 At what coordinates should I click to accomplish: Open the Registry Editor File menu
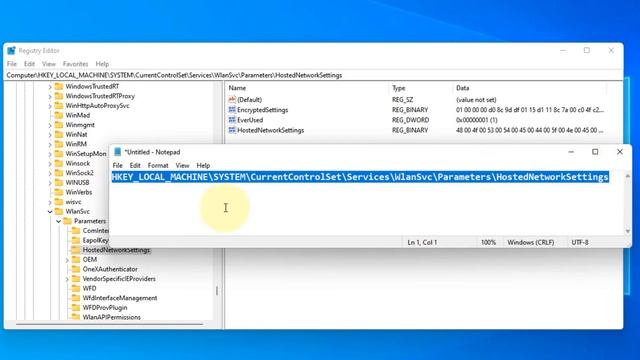[12, 64]
